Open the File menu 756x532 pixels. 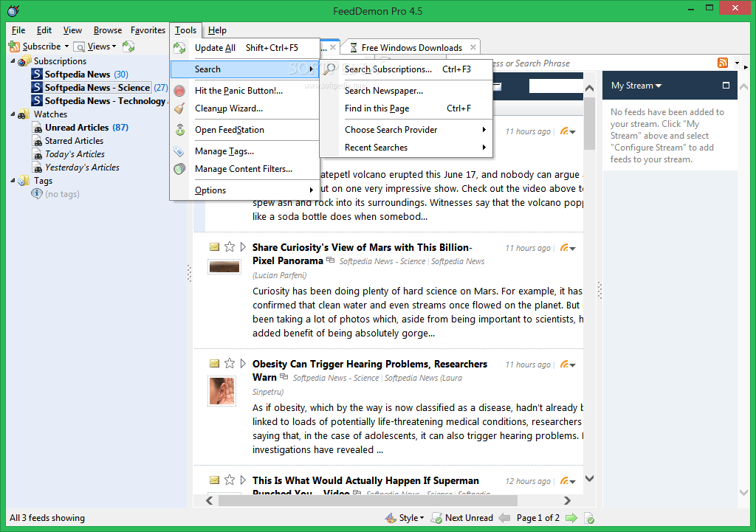pyautogui.click(x=18, y=30)
